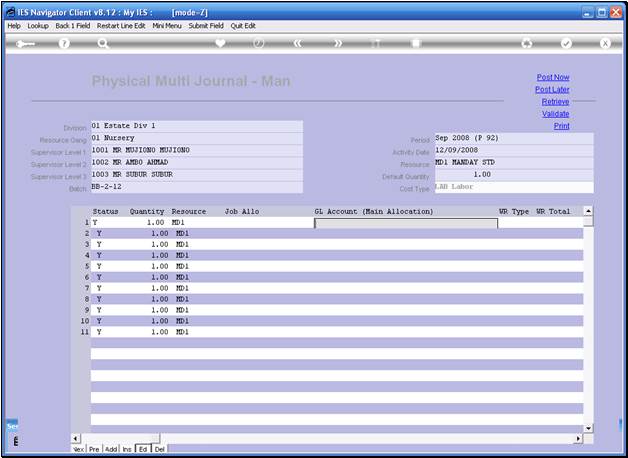Image resolution: width=628 pixels, height=458 pixels.
Task: Click the Activity Date field 12/09/2008
Action: click(514, 151)
